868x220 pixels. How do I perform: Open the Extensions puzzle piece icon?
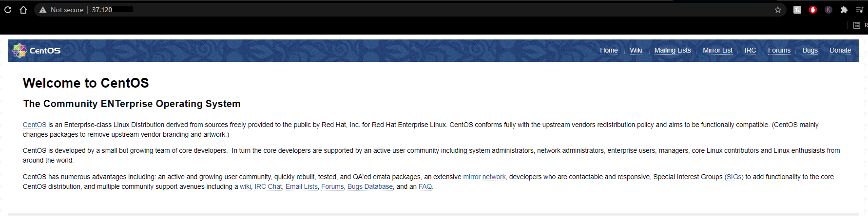coord(844,10)
